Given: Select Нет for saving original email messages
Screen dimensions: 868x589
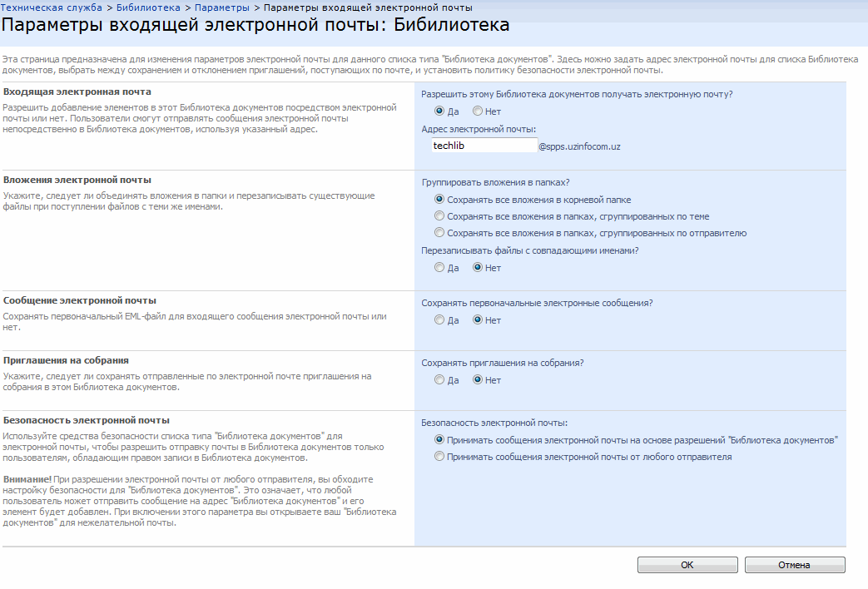Looking at the screenshot, I should click(x=478, y=320).
